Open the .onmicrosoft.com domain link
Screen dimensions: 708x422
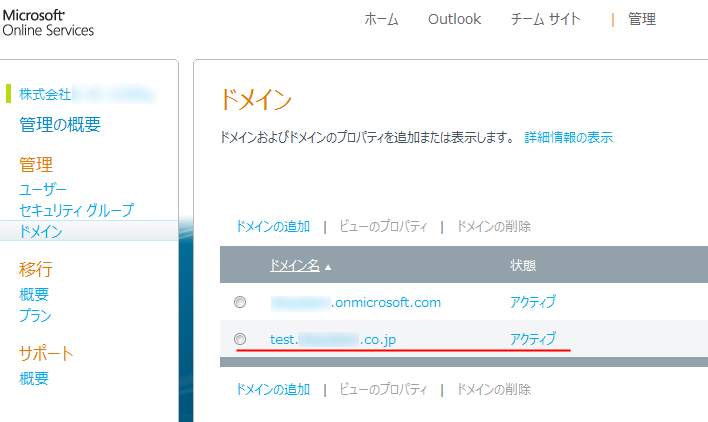coord(356,302)
